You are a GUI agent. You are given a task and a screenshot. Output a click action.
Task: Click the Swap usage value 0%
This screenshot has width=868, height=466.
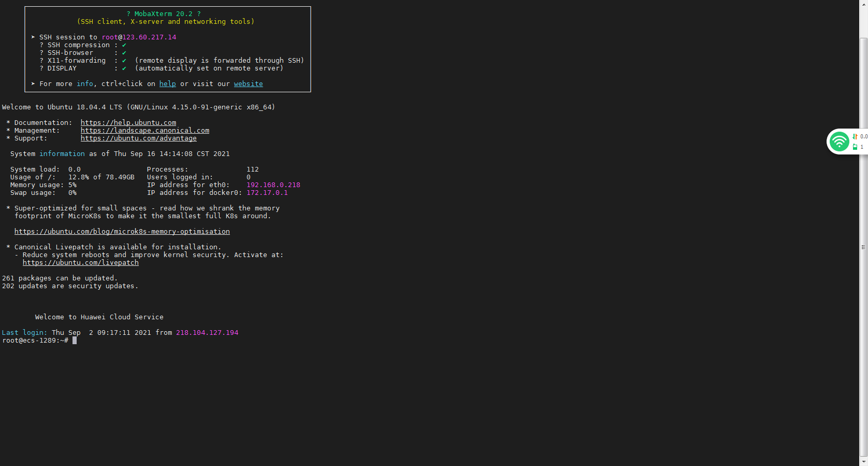coord(73,193)
